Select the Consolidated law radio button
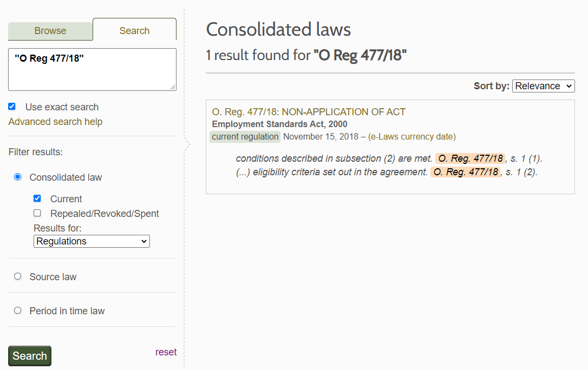588x370 pixels. (x=17, y=177)
